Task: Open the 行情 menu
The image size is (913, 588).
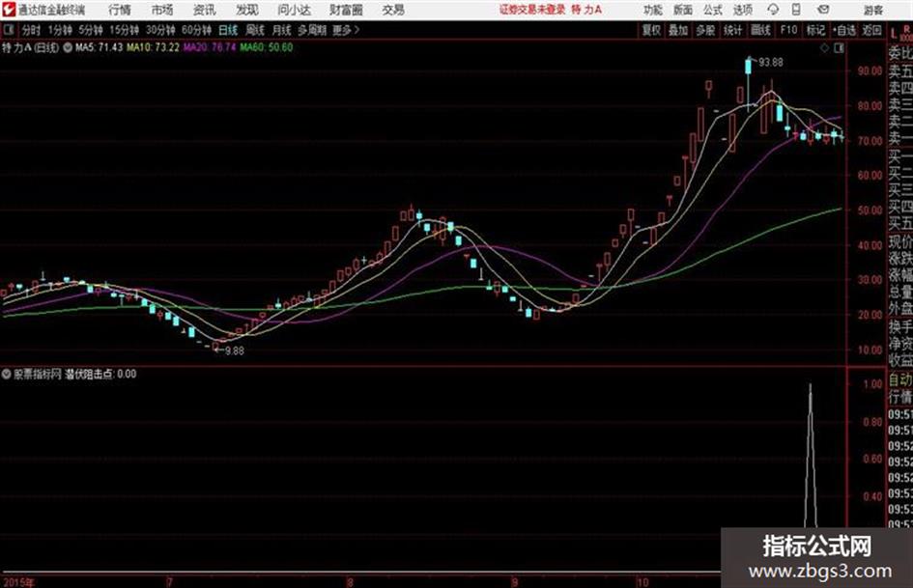Action: (120, 10)
